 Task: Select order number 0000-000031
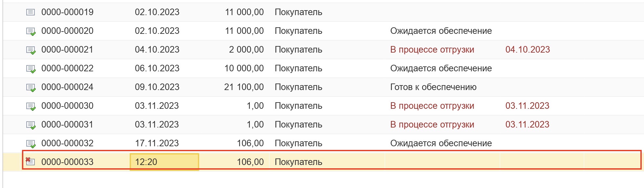coord(67,125)
